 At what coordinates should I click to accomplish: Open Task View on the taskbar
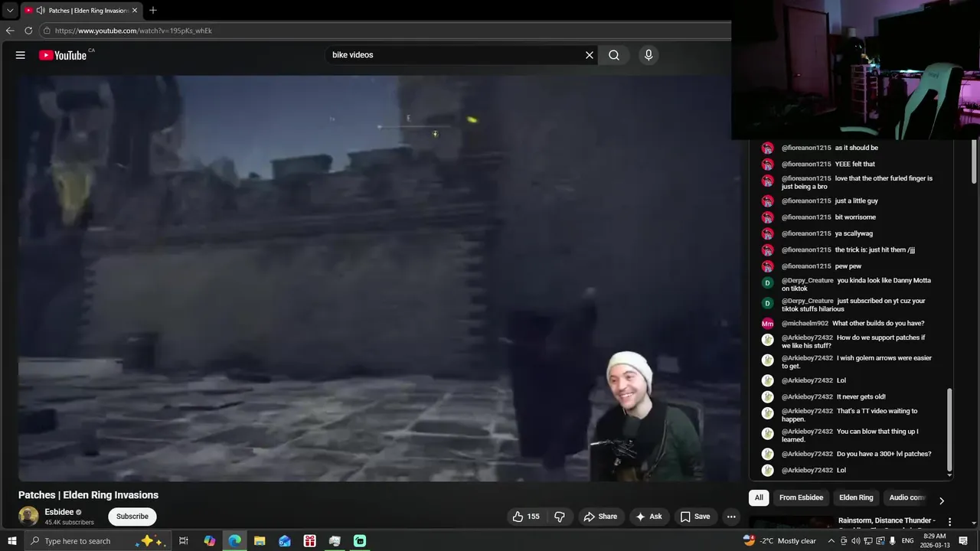[x=184, y=541]
